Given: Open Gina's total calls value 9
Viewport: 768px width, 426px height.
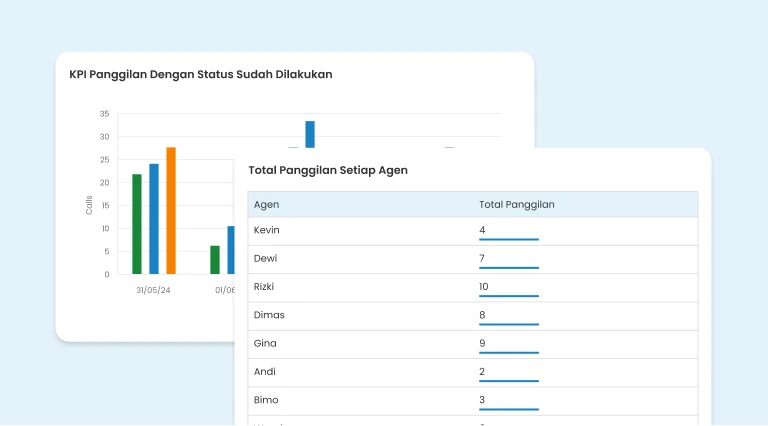Looking at the screenshot, I should point(483,343).
